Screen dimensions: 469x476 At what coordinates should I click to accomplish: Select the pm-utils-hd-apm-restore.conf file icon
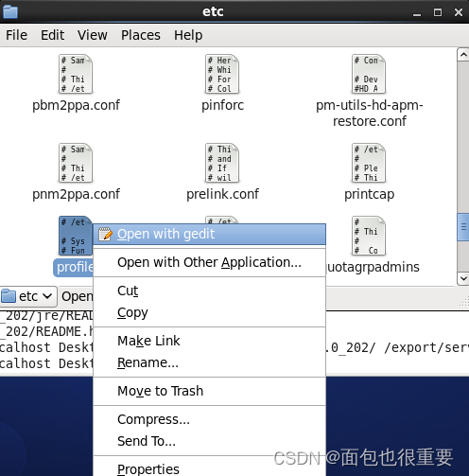pos(369,74)
